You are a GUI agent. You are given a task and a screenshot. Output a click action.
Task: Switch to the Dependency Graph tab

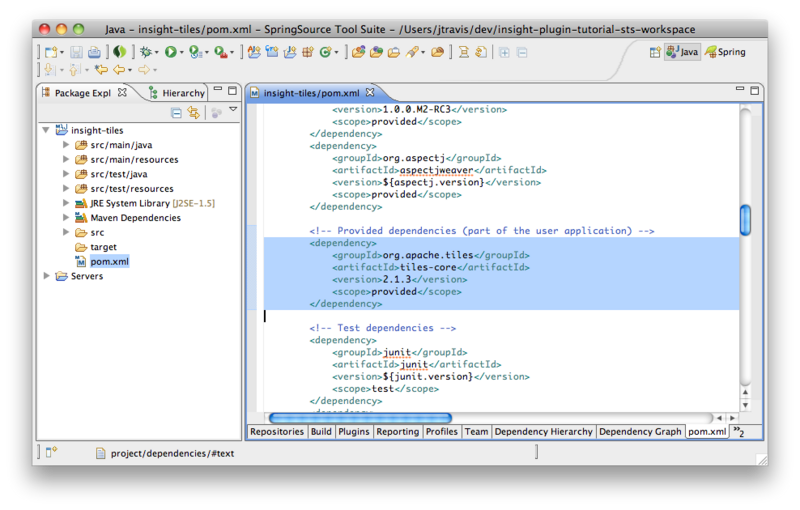[639, 432]
